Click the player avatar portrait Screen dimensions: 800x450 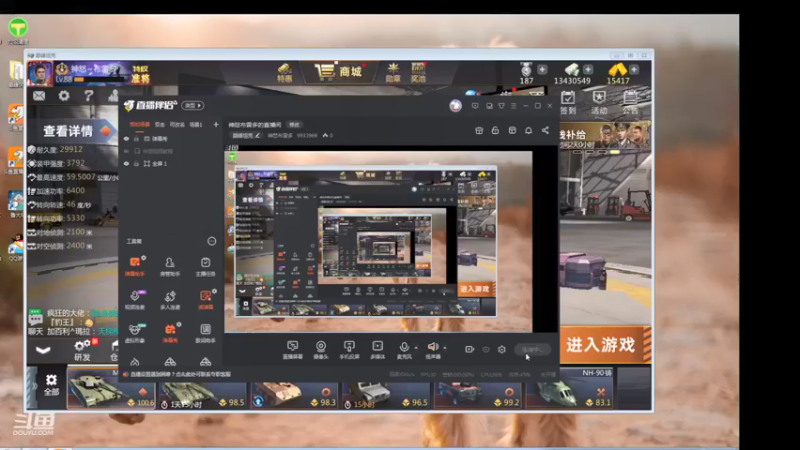[40, 73]
